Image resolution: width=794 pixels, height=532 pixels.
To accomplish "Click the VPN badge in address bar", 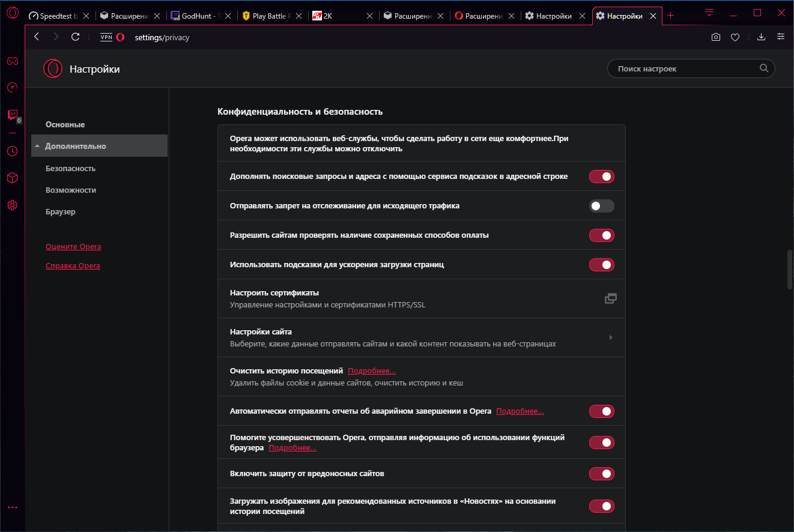I will pos(106,37).
